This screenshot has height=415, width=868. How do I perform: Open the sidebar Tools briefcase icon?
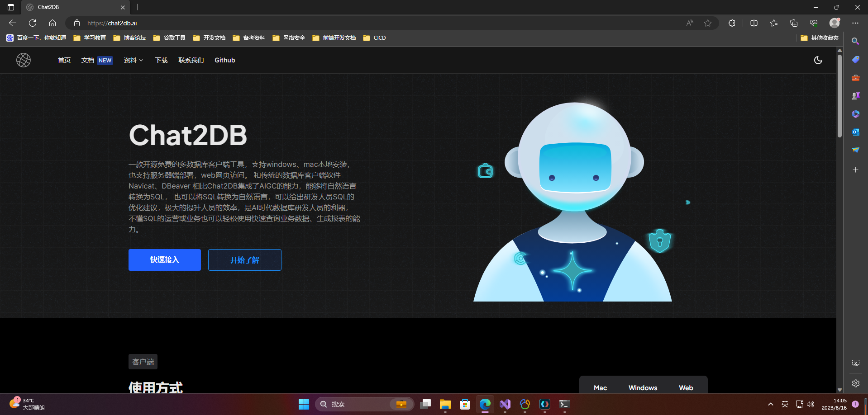click(855, 78)
